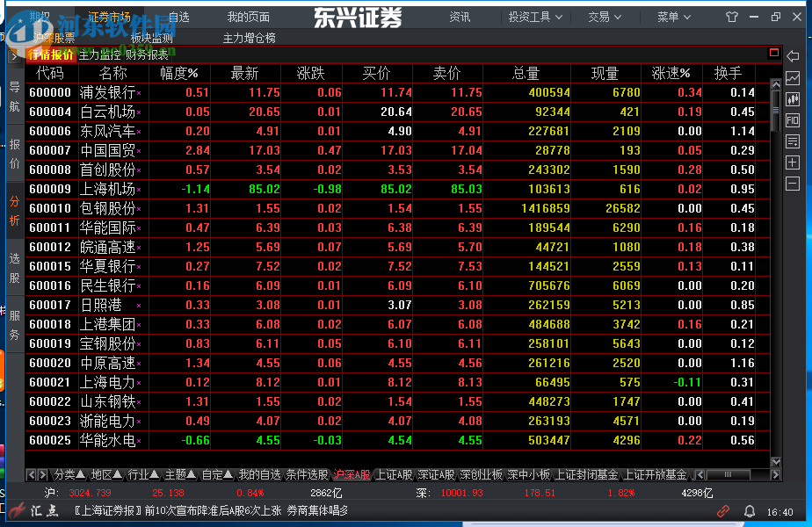Open the 交易 dropdown menu
This screenshot has height=527, width=812.
click(605, 17)
